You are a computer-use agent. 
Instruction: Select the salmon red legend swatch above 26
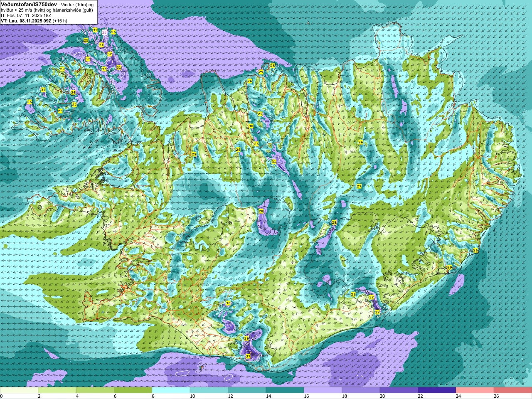click(513, 390)
